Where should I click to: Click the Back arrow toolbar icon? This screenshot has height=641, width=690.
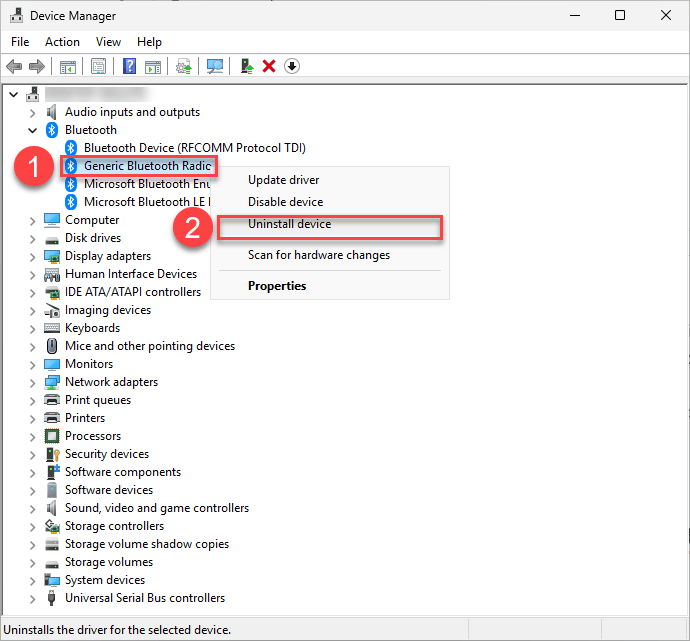tap(14, 66)
